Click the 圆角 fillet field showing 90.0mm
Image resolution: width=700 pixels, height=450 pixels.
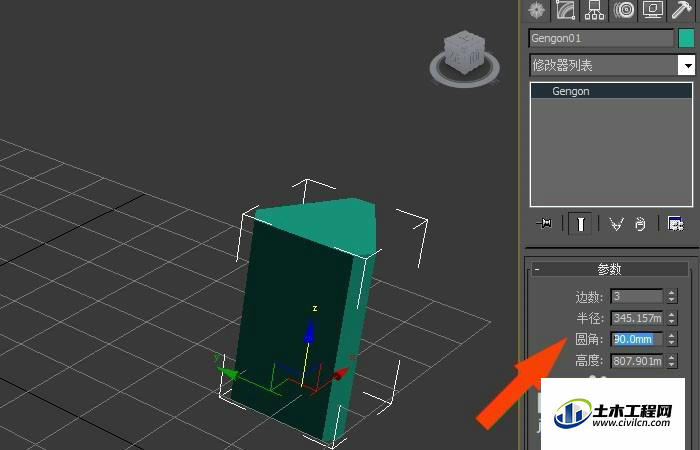click(637, 339)
